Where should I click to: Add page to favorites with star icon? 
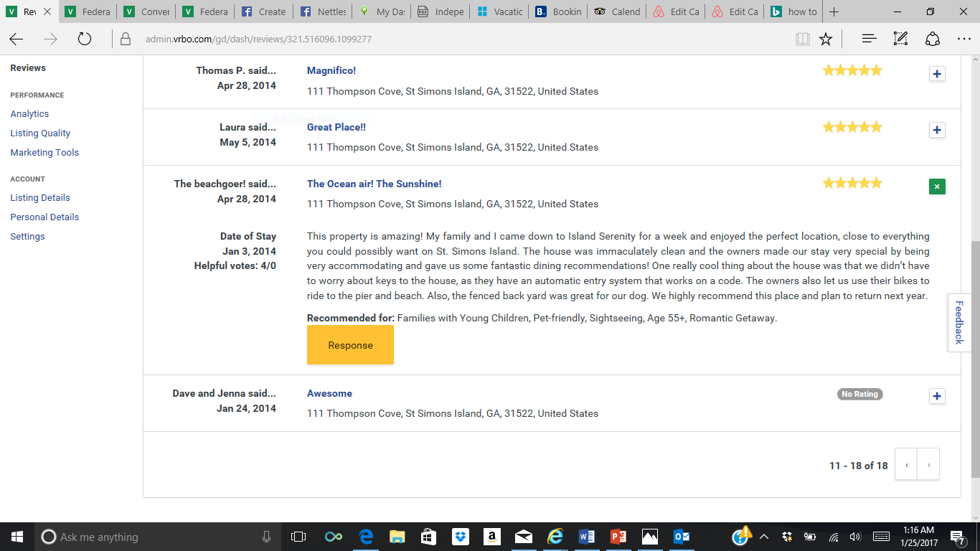coord(826,39)
